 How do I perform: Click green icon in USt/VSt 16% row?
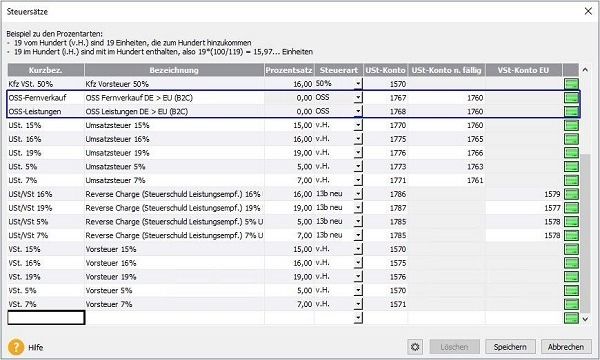tap(571, 194)
